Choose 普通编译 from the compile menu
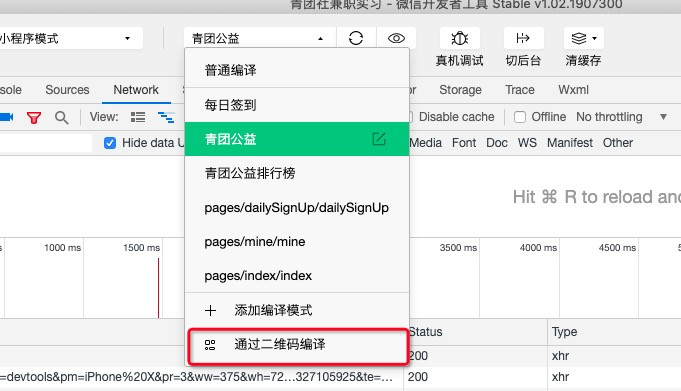681x391 pixels. [297, 70]
